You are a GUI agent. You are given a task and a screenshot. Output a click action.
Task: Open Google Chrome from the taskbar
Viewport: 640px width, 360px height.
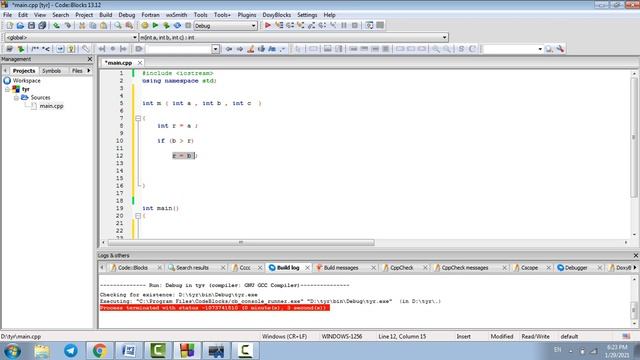[x=100, y=351]
